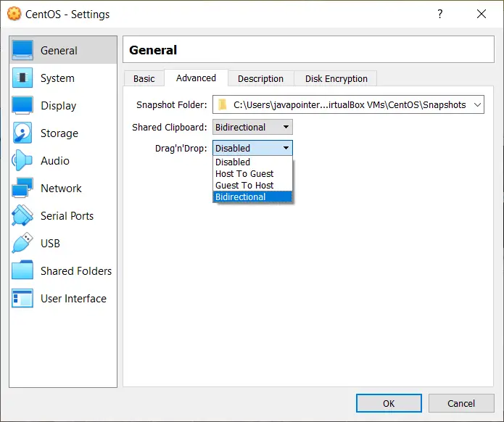Click the help question mark button
The height and width of the screenshot is (422, 504).
tap(439, 14)
